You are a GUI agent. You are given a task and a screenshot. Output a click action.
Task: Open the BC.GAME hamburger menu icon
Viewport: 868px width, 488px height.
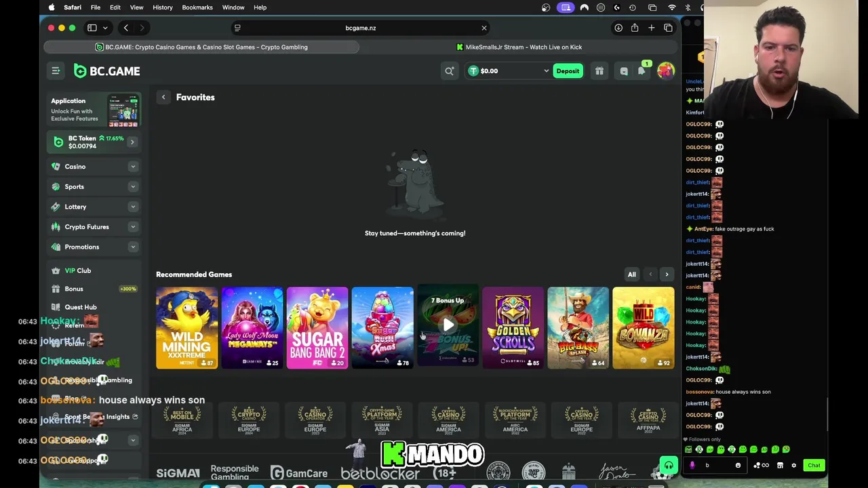pos(56,70)
